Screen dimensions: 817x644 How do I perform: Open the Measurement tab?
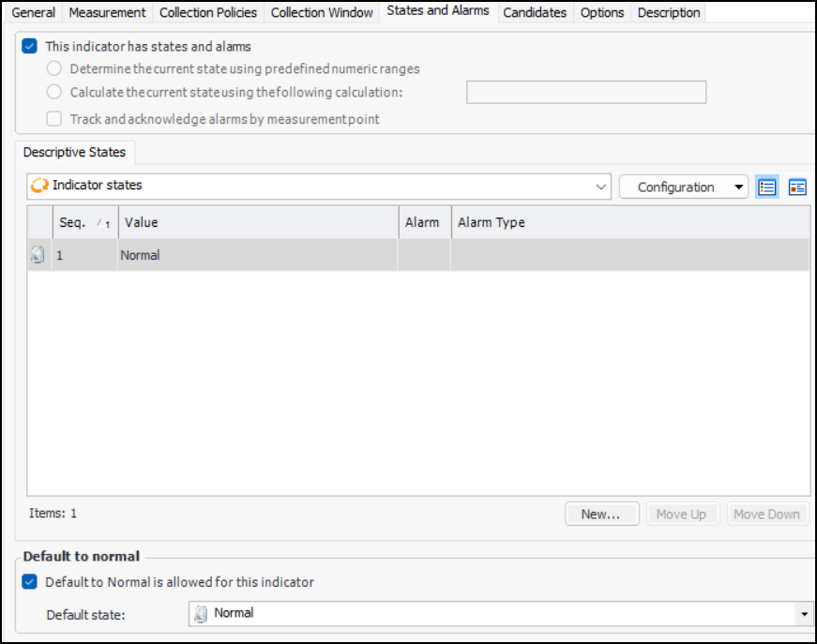107,12
